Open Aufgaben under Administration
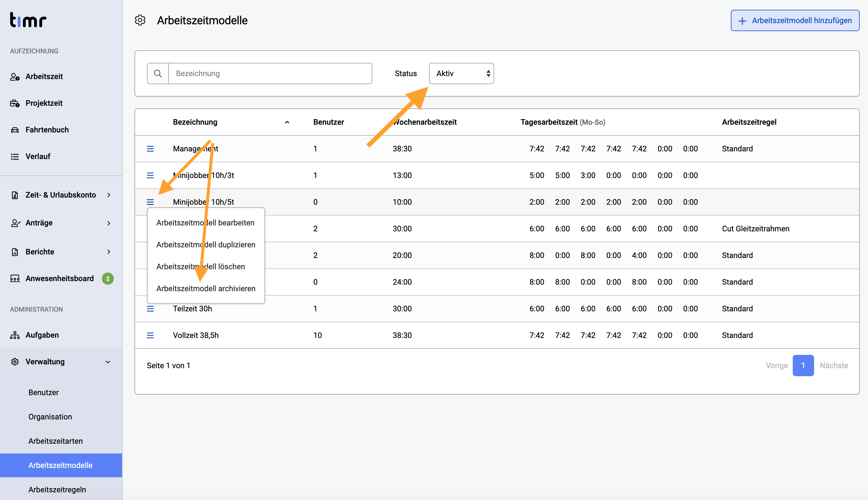The height and width of the screenshot is (500, 868). pyautogui.click(x=42, y=335)
